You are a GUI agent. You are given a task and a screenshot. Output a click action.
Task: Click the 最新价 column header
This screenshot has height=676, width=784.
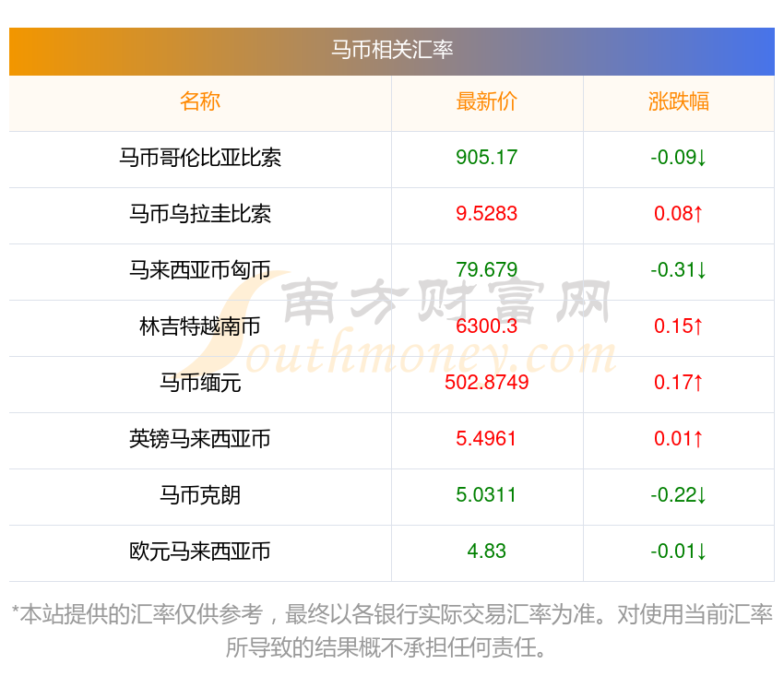coord(486,101)
